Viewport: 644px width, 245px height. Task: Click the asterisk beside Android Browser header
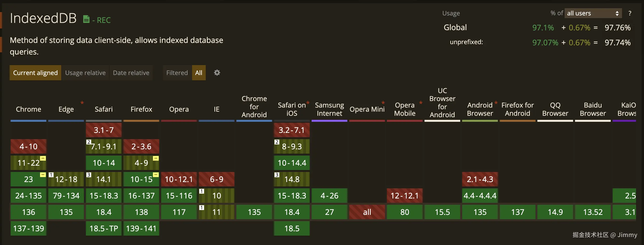point(496,103)
